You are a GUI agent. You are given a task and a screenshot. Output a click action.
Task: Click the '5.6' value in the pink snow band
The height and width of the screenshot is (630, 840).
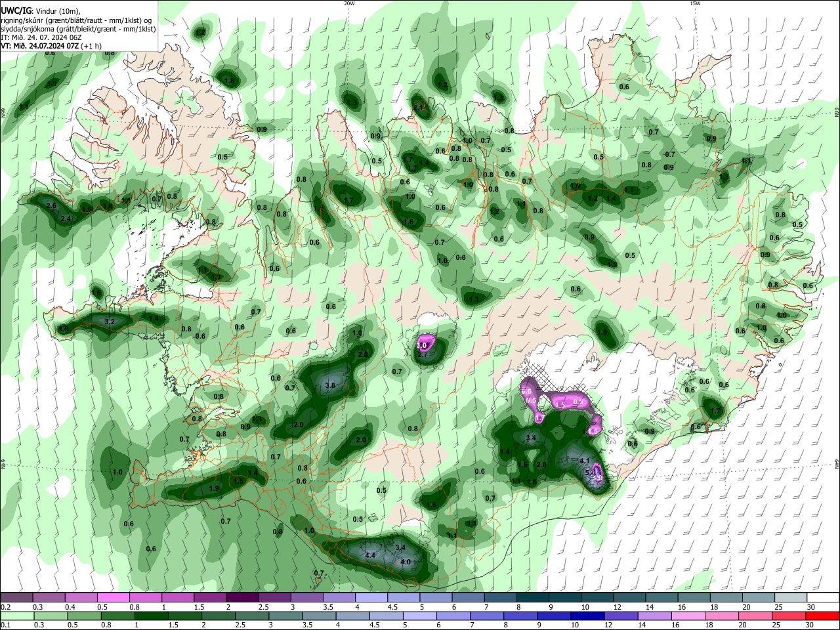click(526, 391)
